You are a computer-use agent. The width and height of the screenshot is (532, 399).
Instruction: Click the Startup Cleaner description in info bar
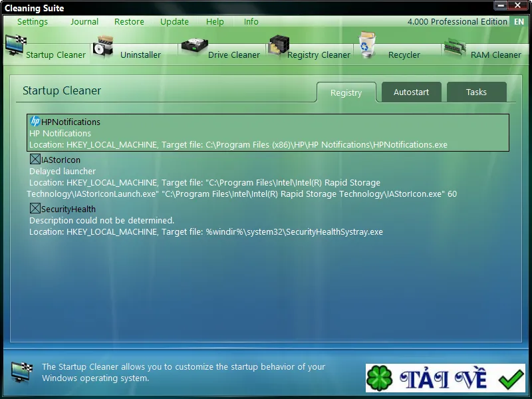(184, 372)
